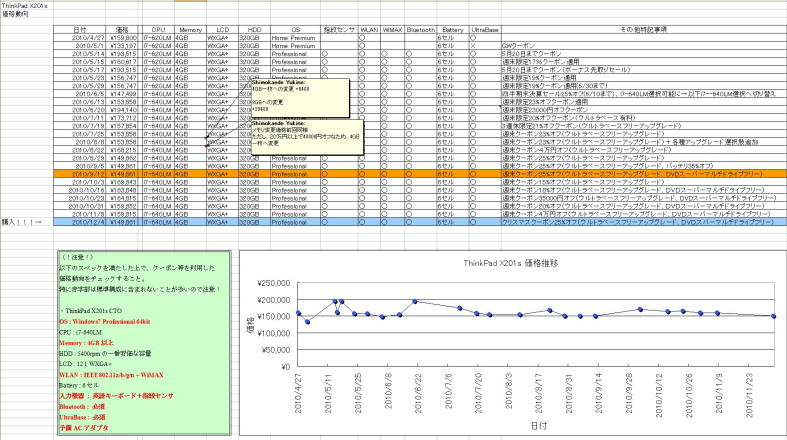Click the 'その他特記事項' column header cell
Screen dimensions: 787x440
point(643,30)
